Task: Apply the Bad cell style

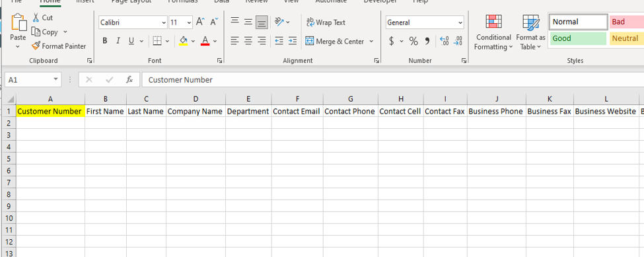Action: [x=627, y=22]
